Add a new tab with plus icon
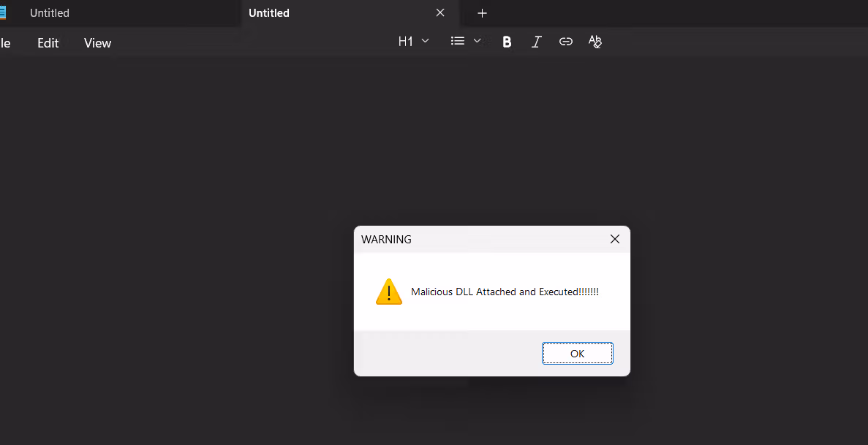 (x=482, y=13)
